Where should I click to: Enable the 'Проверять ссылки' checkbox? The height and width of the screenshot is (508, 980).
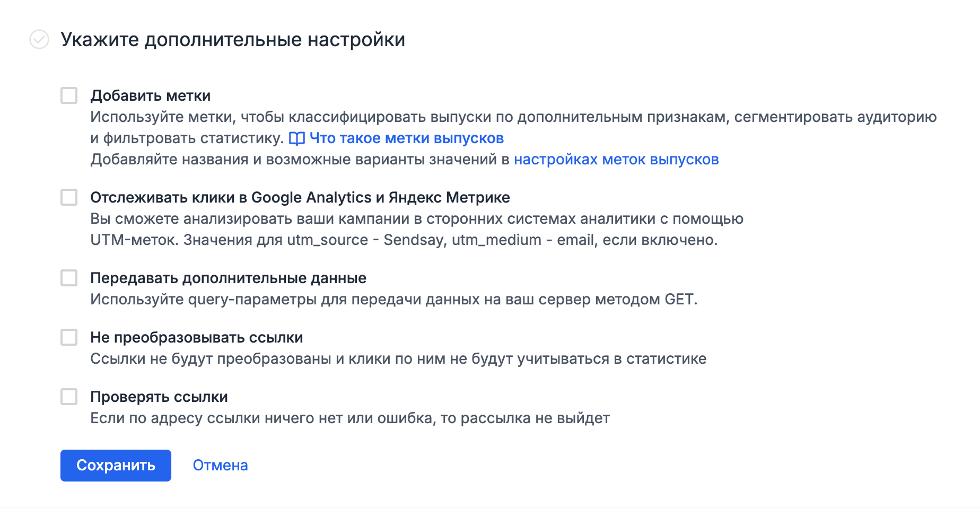[69, 397]
